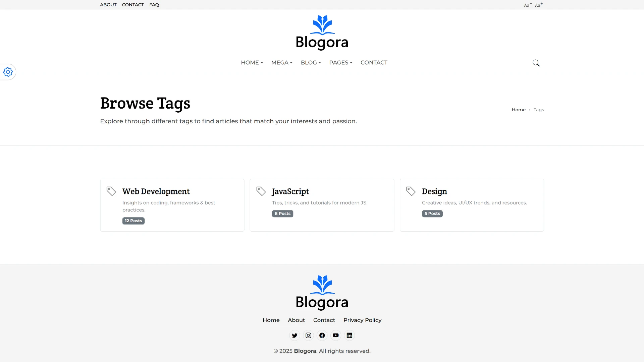Open the YouTube social icon
This screenshot has width=644, height=362.
336,336
